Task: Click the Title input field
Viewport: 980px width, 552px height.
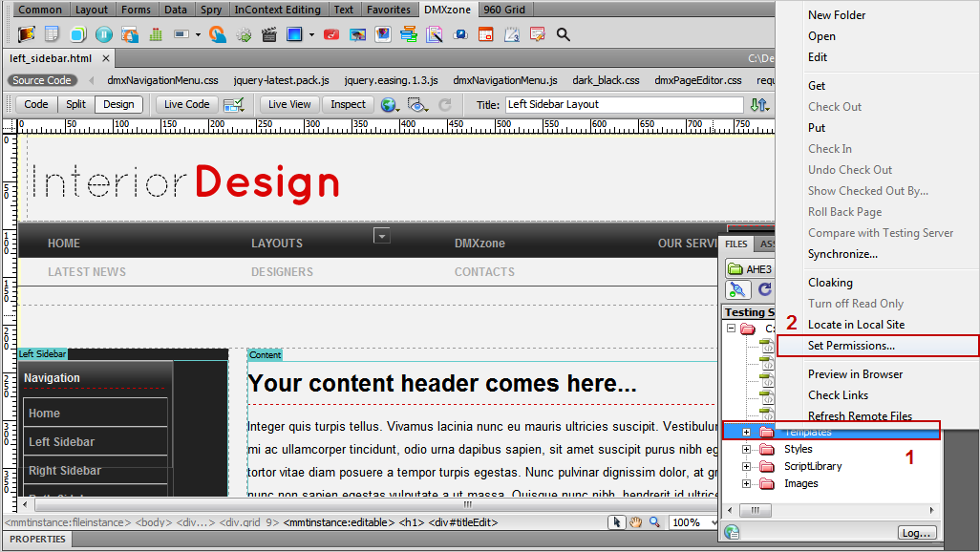Action: (x=625, y=104)
